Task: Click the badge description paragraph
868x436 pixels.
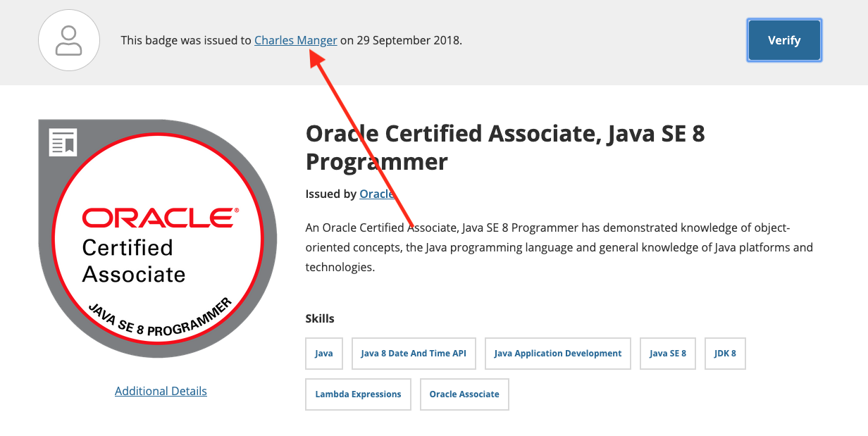Action: point(559,248)
